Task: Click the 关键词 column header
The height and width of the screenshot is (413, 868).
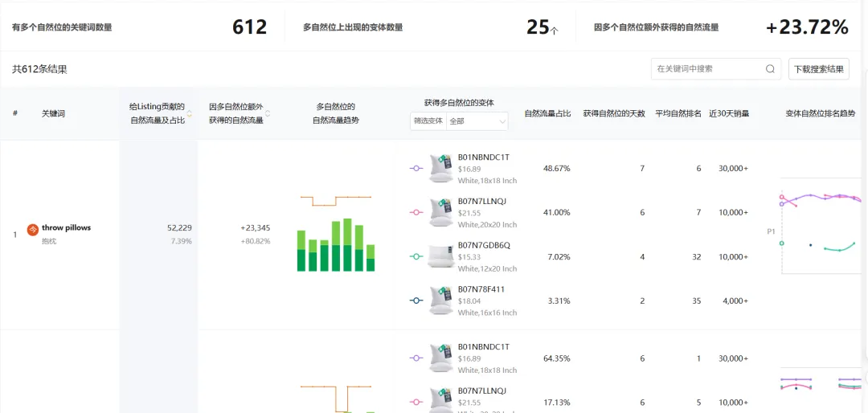Action: [x=54, y=113]
